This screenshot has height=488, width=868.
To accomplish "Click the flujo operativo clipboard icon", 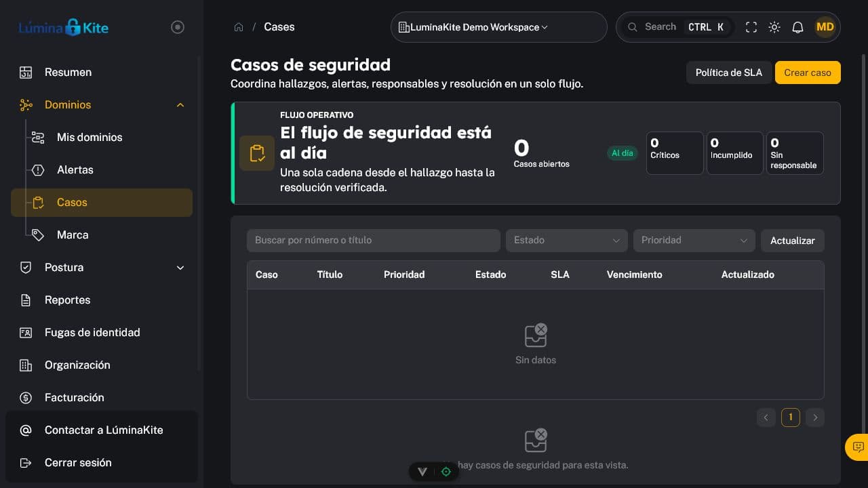I will click(257, 153).
